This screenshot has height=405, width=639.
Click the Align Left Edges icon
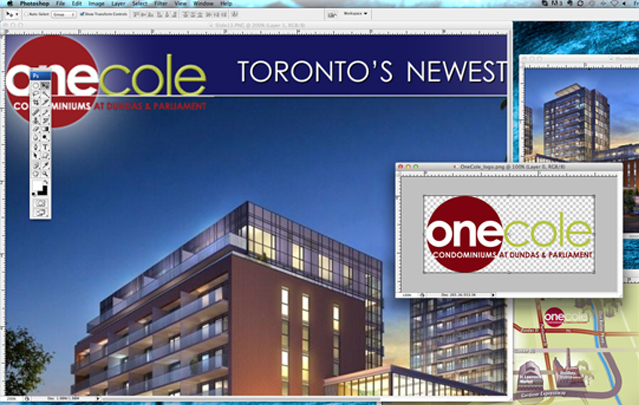(x=159, y=14)
